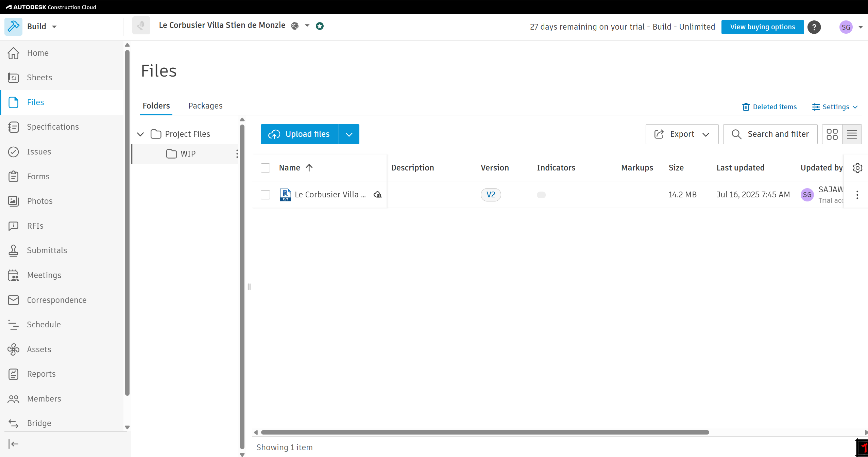
Task: Open the Meetings section
Action: point(62,275)
